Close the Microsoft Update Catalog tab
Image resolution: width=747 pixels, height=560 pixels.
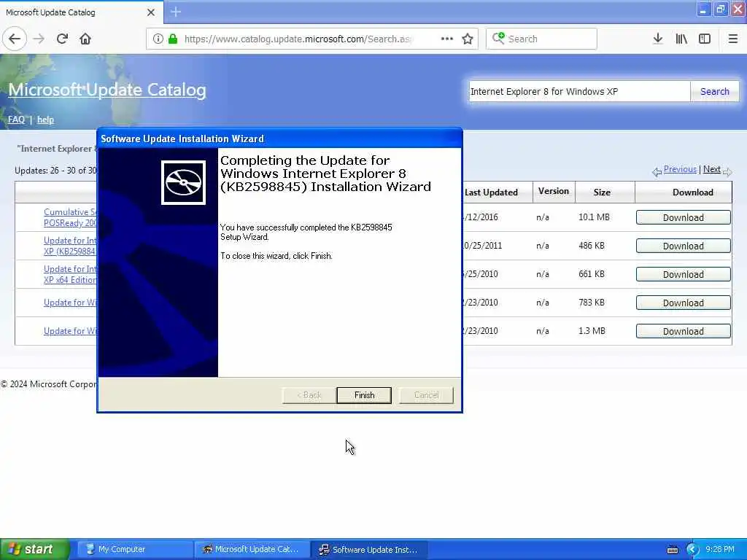[151, 12]
